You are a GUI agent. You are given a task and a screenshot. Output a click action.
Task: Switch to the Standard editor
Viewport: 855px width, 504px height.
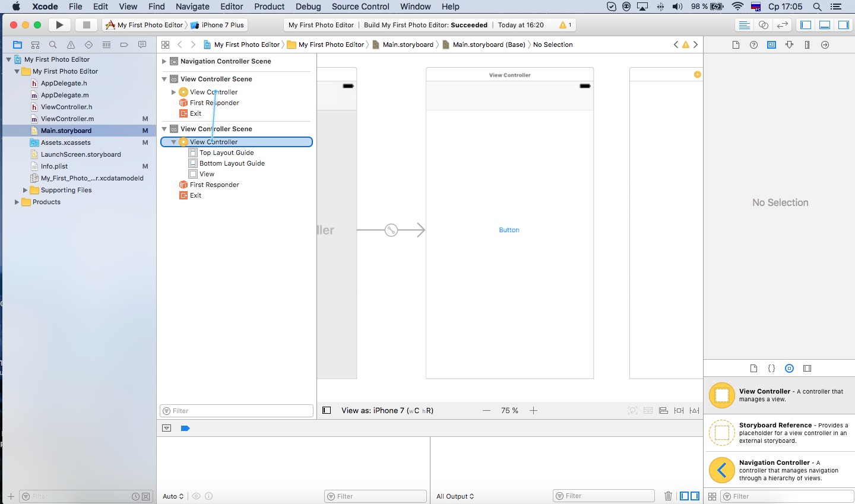point(744,25)
